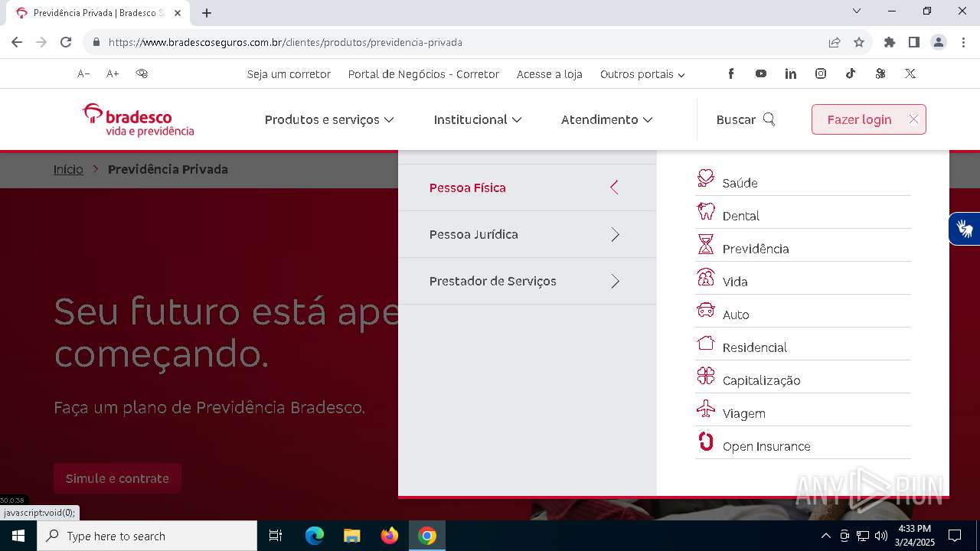Screen dimensions: 980x551
Task: Open the Libras accessibility hand widget
Action: click(965, 228)
